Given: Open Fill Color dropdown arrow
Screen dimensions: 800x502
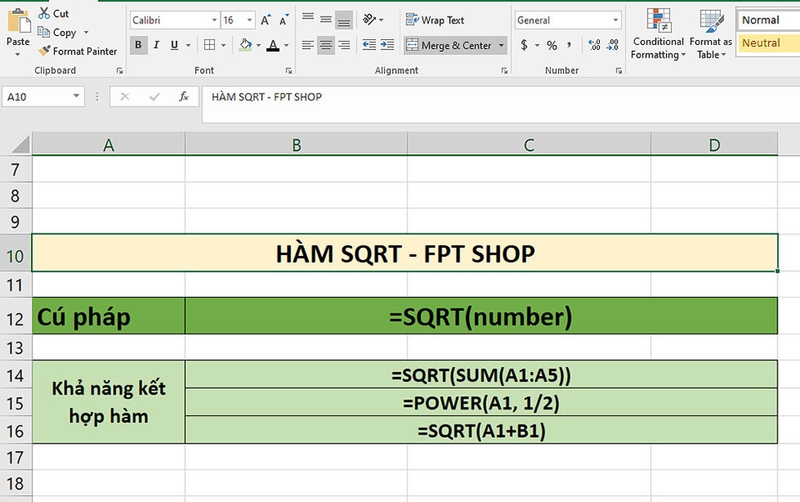Looking at the screenshot, I should [259, 45].
